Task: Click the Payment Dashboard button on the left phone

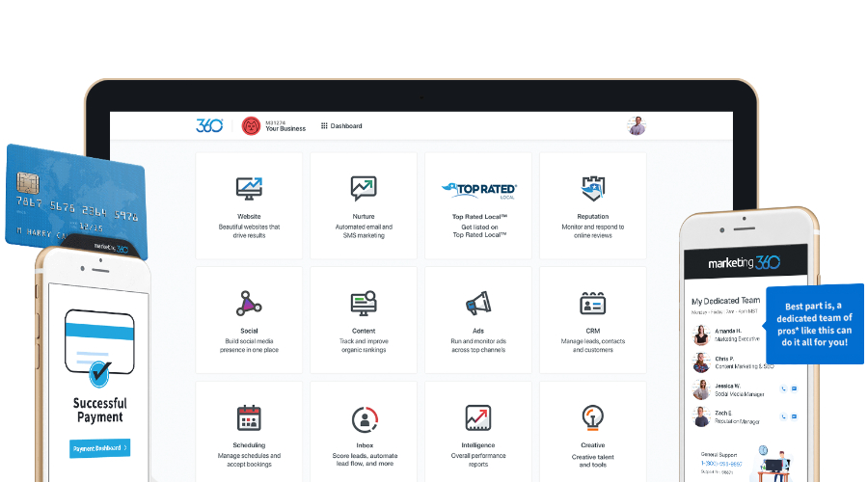Action: [x=99, y=448]
